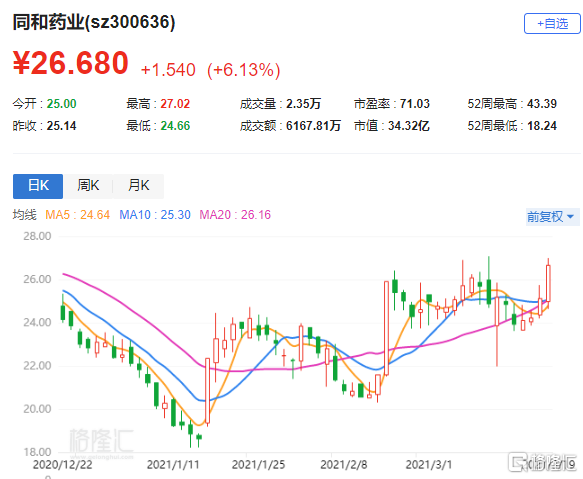The image size is (583, 479).
Task: Click the 2021/1/25 date axis label
Action: click(258, 465)
